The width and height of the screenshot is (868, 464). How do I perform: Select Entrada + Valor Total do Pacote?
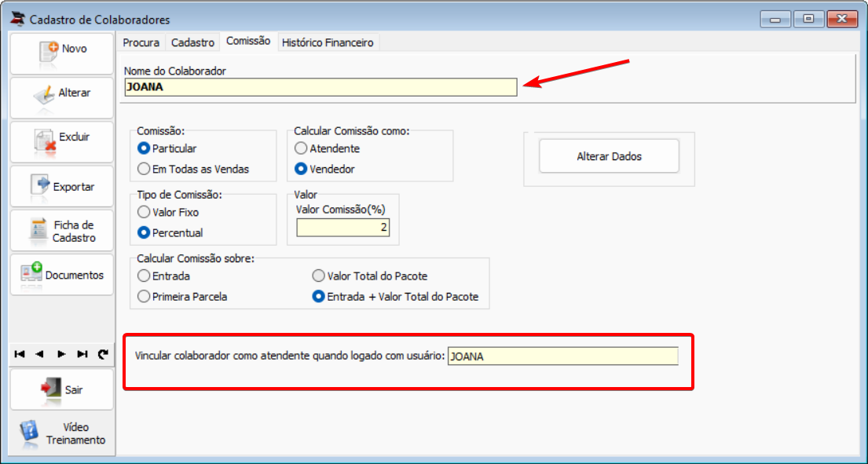(x=395, y=297)
